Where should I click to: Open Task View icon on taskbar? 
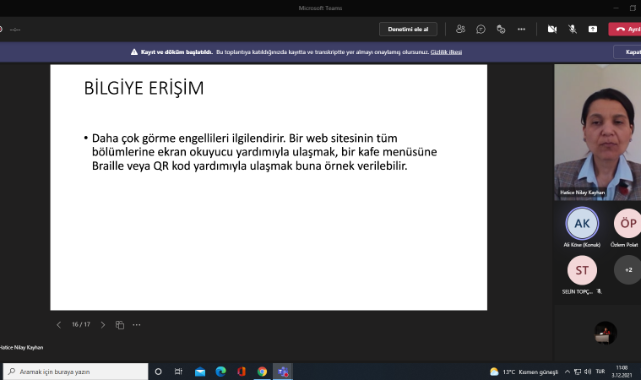click(179, 371)
